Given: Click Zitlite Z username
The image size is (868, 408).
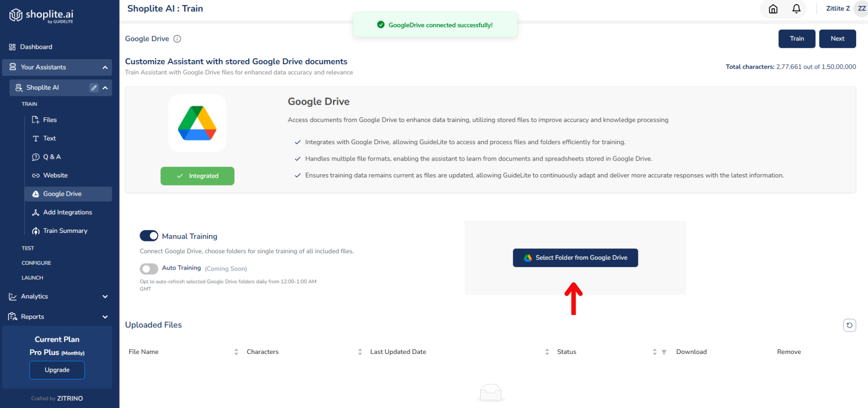Looking at the screenshot, I should tap(838, 9).
